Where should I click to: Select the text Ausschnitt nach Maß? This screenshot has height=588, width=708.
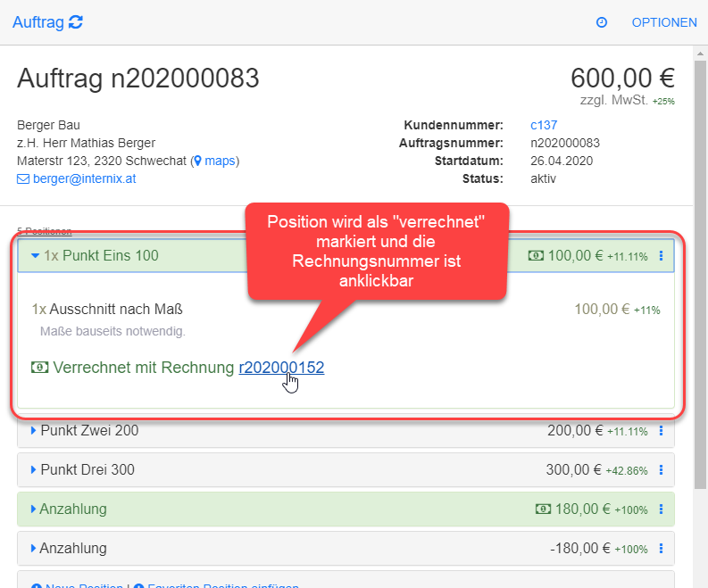pyautogui.click(x=116, y=309)
